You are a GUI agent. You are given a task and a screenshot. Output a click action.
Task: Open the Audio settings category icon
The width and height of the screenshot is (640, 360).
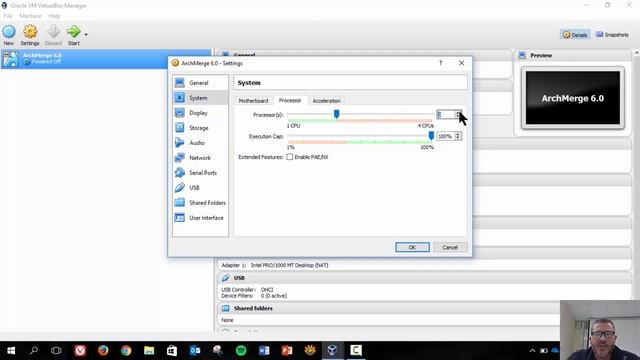(x=180, y=142)
